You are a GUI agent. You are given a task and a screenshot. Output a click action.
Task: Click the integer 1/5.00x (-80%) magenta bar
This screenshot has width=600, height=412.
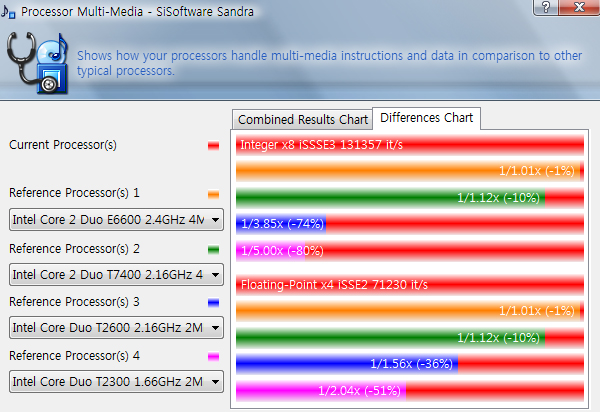(271, 251)
